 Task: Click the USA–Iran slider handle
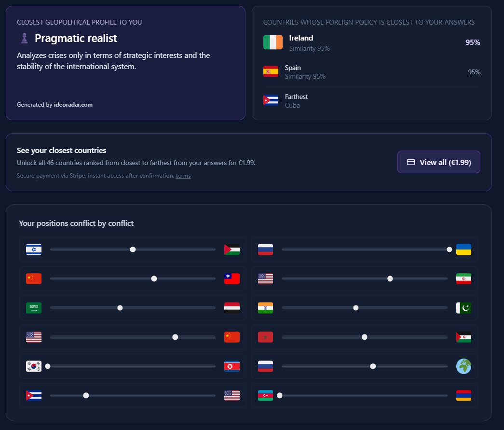click(390, 278)
